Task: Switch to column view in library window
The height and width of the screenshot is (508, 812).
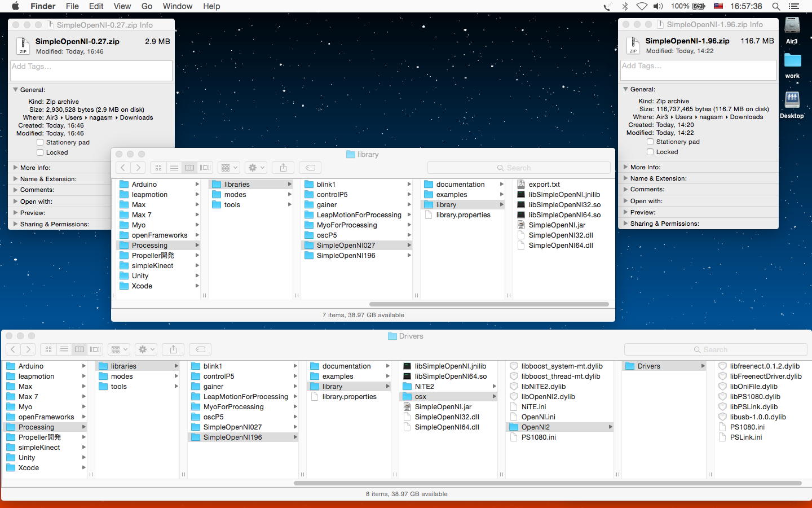Action: tap(189, 168)
